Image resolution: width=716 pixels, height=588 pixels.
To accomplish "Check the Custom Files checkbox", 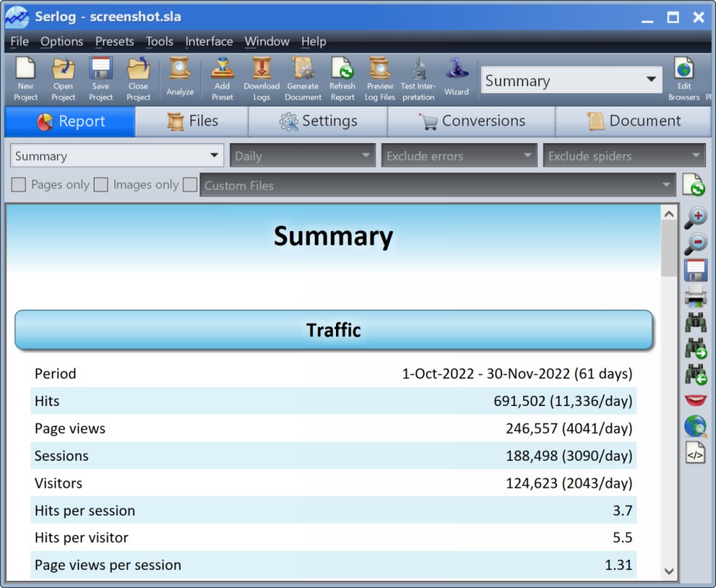I will tap(190, 184).
